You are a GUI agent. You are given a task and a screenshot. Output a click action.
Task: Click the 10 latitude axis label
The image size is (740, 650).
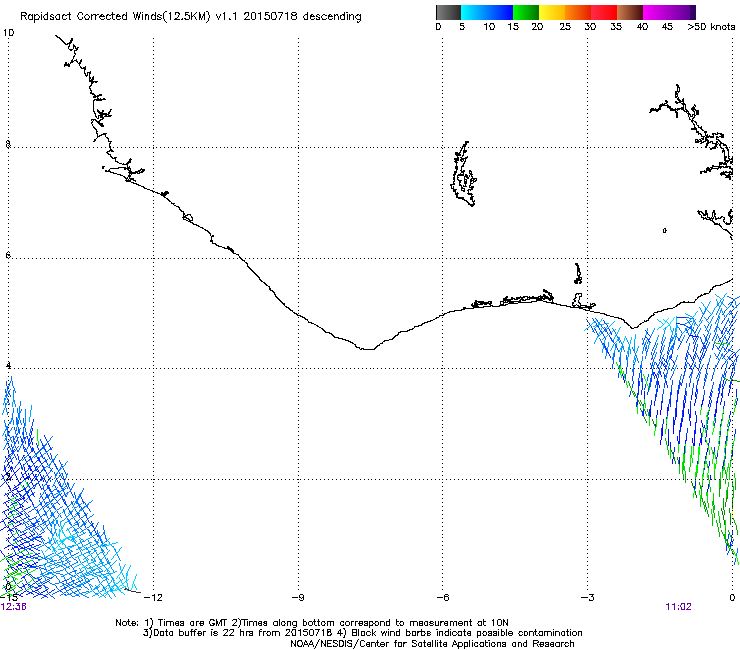(8, 33)
